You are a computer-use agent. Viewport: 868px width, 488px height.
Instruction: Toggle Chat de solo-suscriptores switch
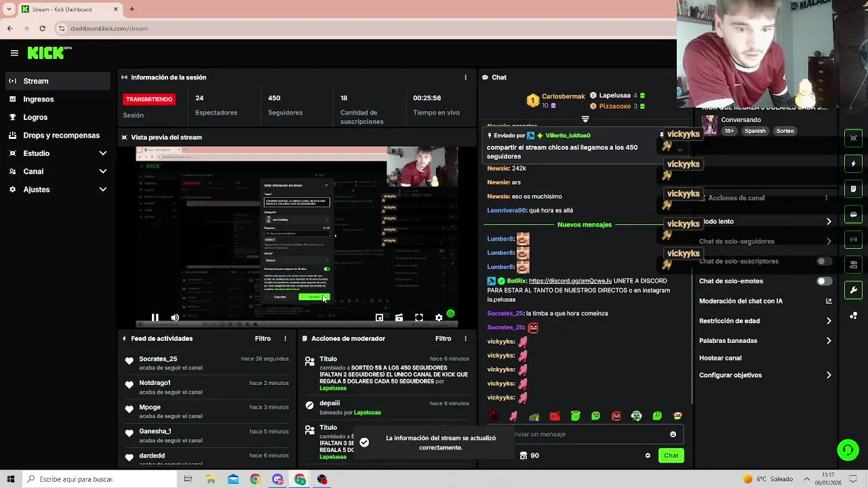[x=824, y=261]
